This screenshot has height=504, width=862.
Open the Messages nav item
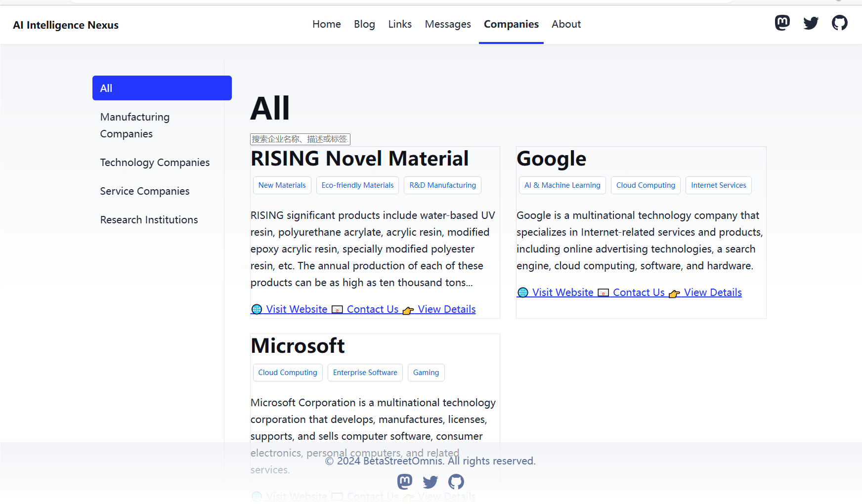(448, 24)
